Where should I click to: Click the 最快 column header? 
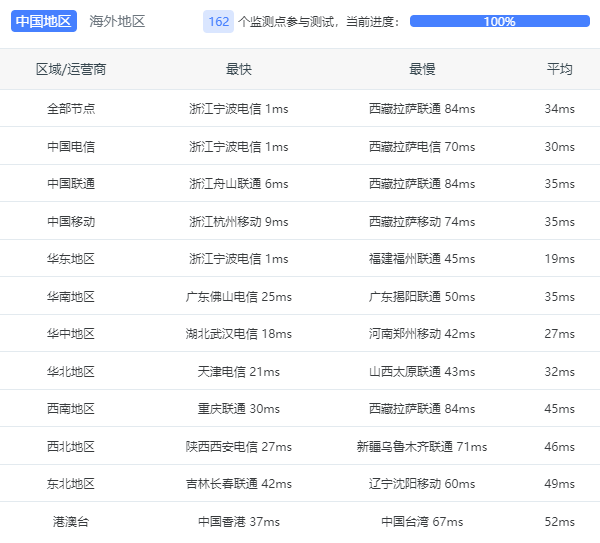(238, 69)
